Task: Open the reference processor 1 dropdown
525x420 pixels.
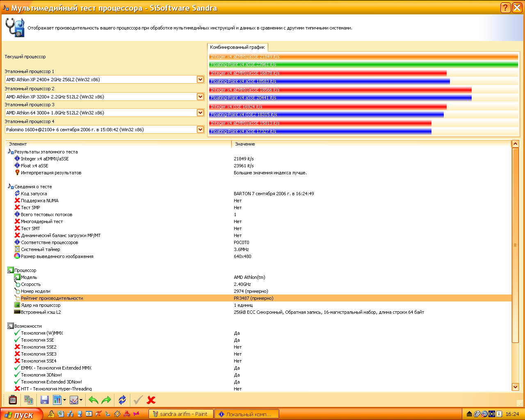Action: (200, 80)
